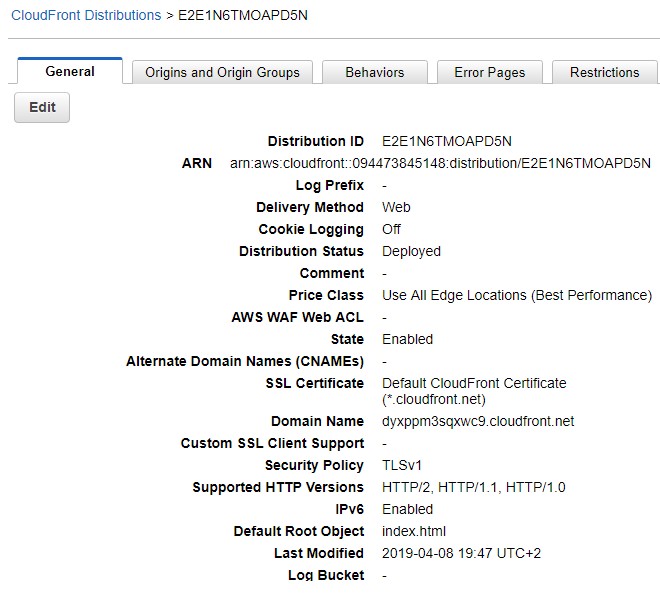Open the Origins and Origin Groups tab
This screenshot has width=660, height=604.
(222, 73)
